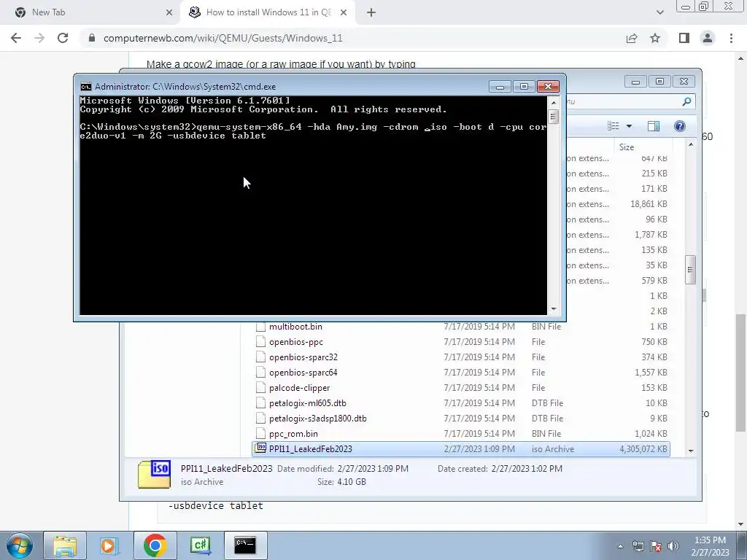Open the view options dropdown arrow
Screen dimensions: 747x560
(629, 126)
